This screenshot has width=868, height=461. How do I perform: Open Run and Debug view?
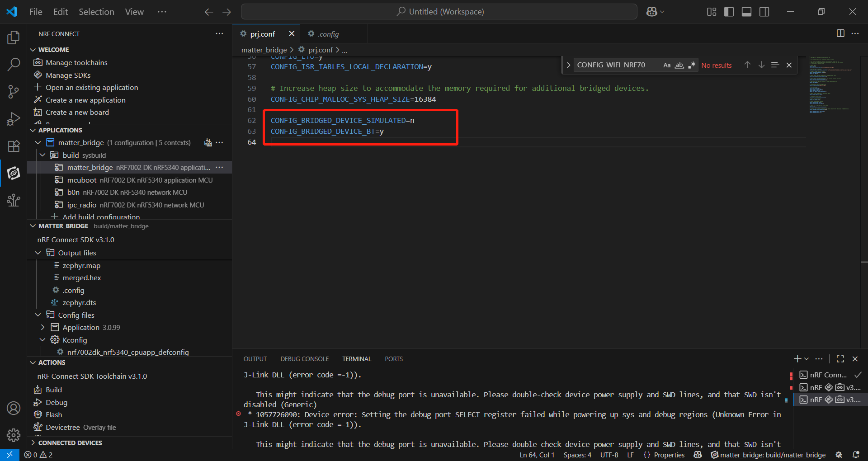[14, 119]
